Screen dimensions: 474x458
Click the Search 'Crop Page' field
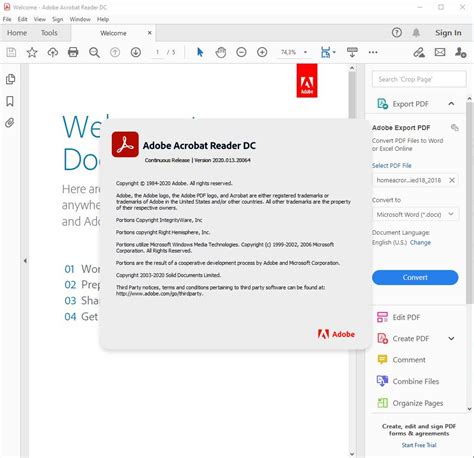419,79
